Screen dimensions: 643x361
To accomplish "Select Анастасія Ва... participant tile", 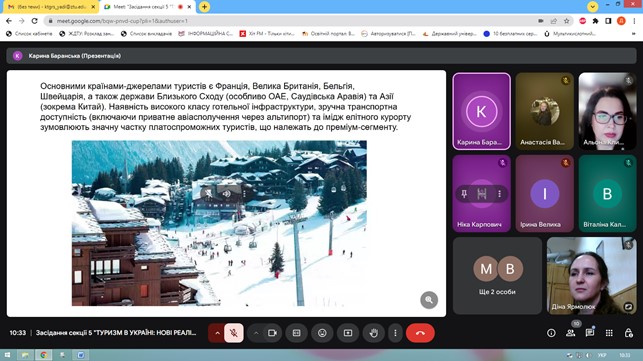I will 545,111.
